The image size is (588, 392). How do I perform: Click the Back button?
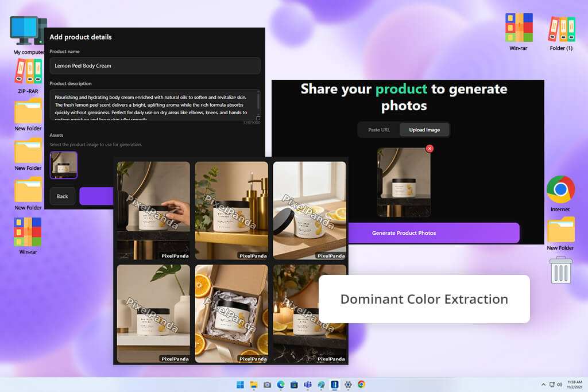tap(62, 196)
